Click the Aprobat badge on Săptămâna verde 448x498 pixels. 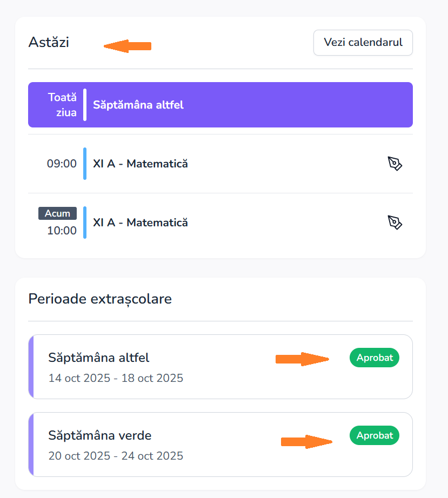click(374, 435)
